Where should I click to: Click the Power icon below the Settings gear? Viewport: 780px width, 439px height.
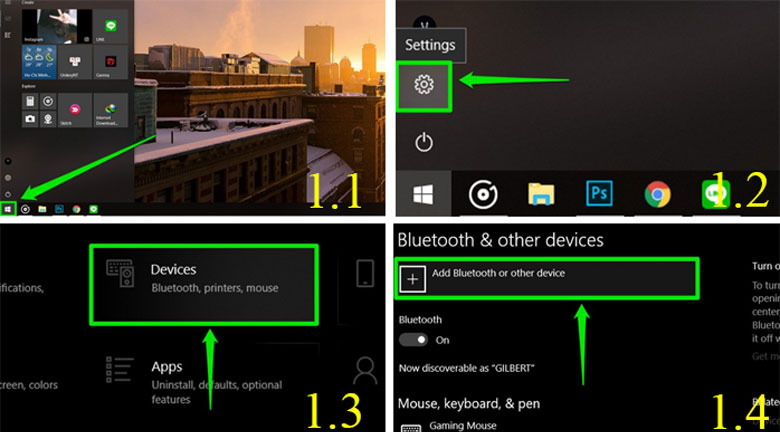(x=423, y=142)
